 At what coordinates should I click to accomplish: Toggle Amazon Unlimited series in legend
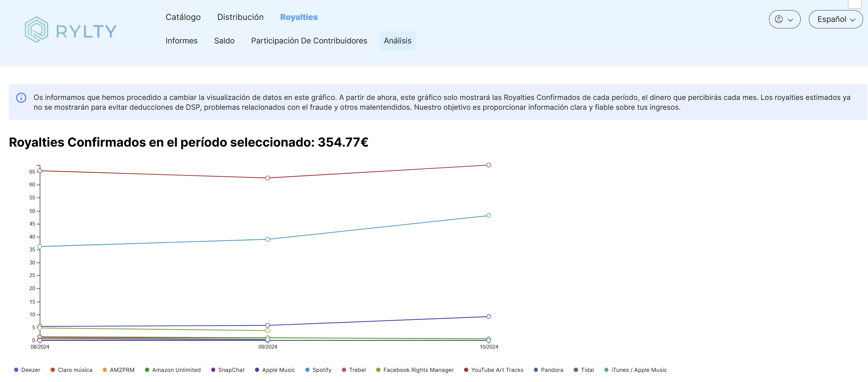pos(173,370)
